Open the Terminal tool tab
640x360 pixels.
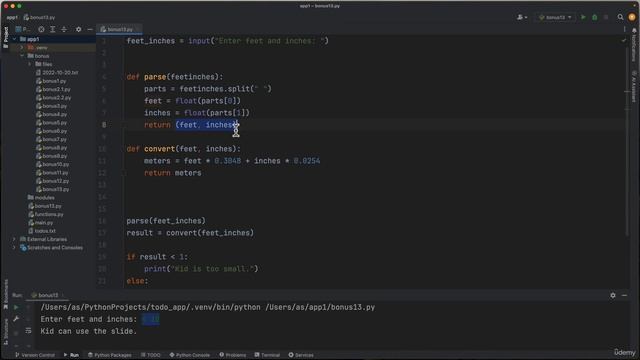pos(267,355)
